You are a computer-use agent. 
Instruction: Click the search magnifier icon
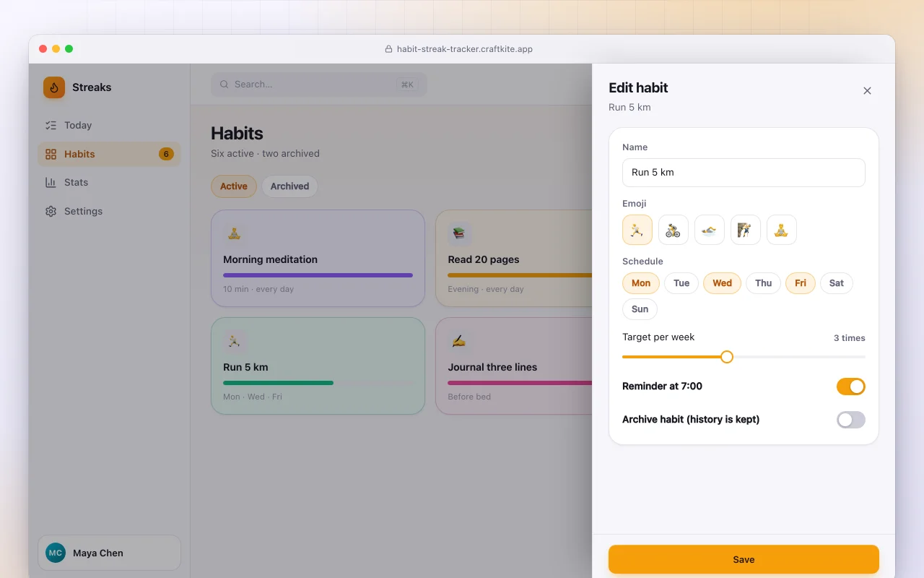pyautogui.click(x=225, y=85)
